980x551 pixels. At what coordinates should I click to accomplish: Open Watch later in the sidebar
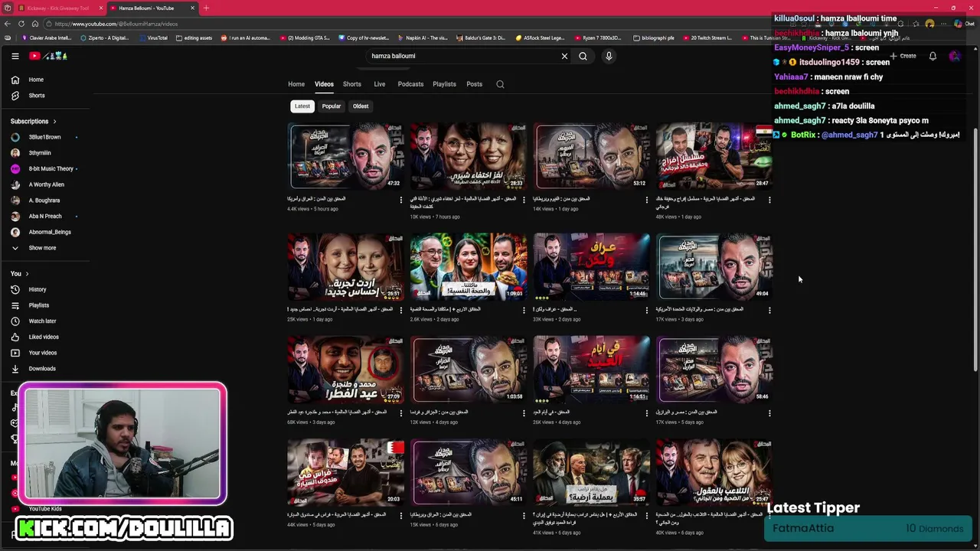pos(42,321)
